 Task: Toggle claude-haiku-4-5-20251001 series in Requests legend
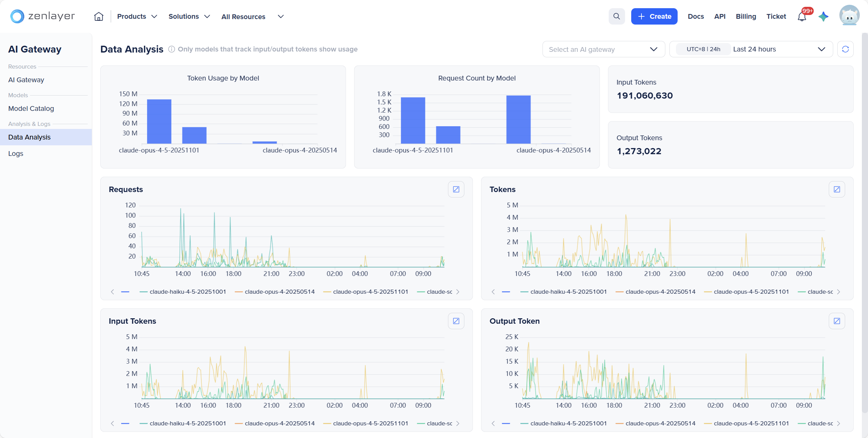click(x=187, y=292)
